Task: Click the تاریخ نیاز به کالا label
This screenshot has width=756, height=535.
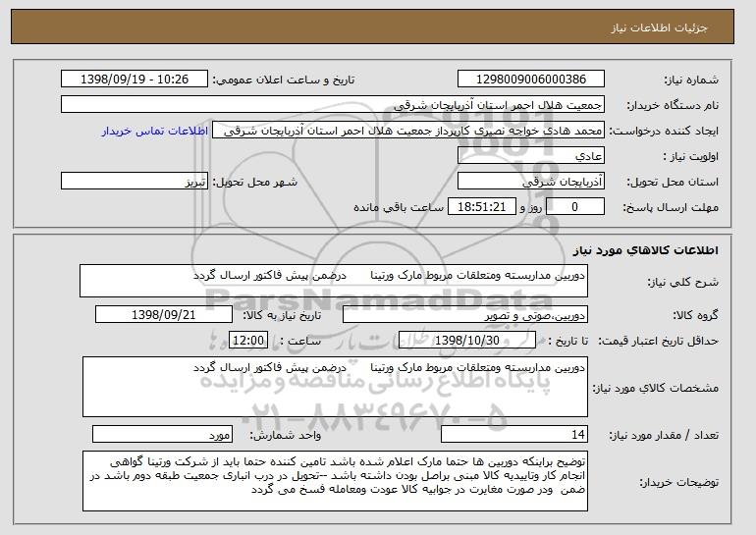Action: (x=282, y=316)
